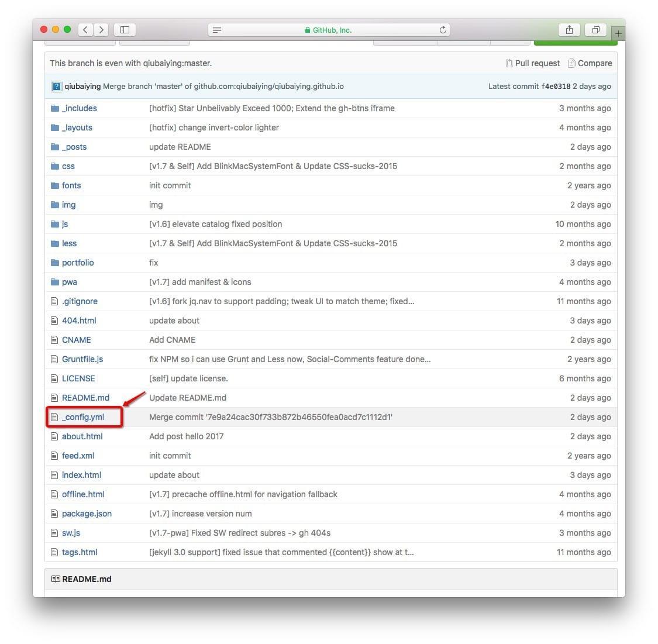Click qiubaiying committer avatar icon
658x644 pixels.
[56, 87]
